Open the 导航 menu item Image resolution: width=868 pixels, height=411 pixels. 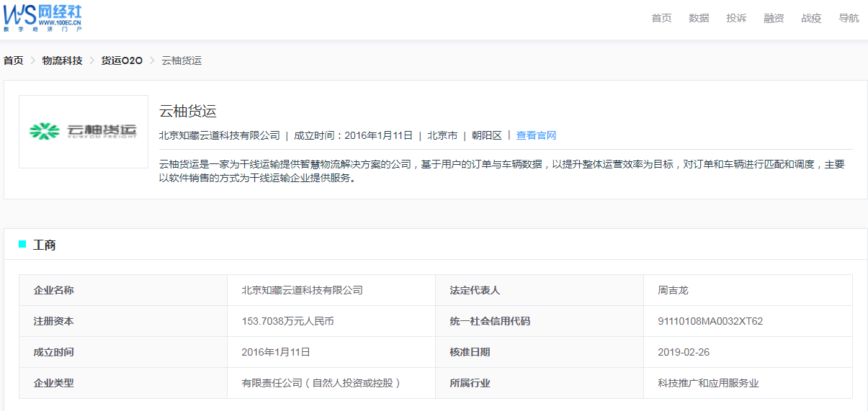point(849,18)
